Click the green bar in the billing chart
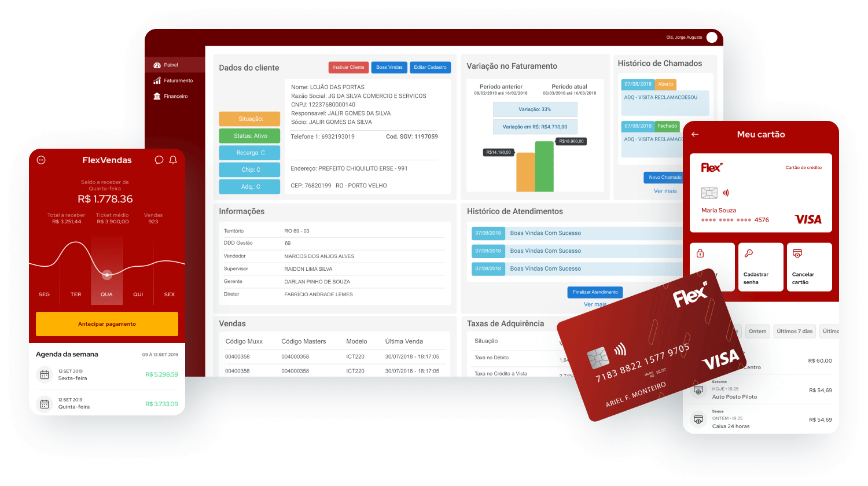The image size is (868, 486). point(545,167)
